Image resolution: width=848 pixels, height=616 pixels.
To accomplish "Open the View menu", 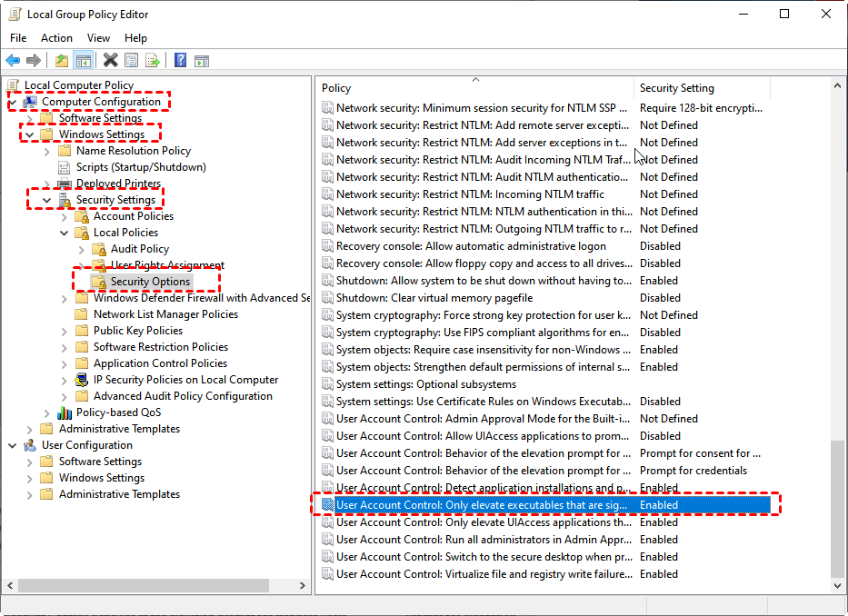I will click(x=98, y=38).
